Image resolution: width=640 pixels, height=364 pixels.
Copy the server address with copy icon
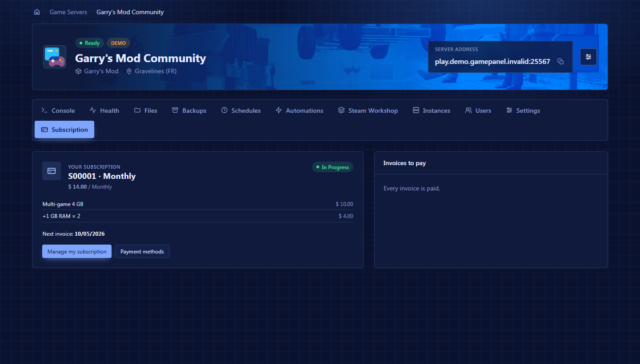(560, 62)
